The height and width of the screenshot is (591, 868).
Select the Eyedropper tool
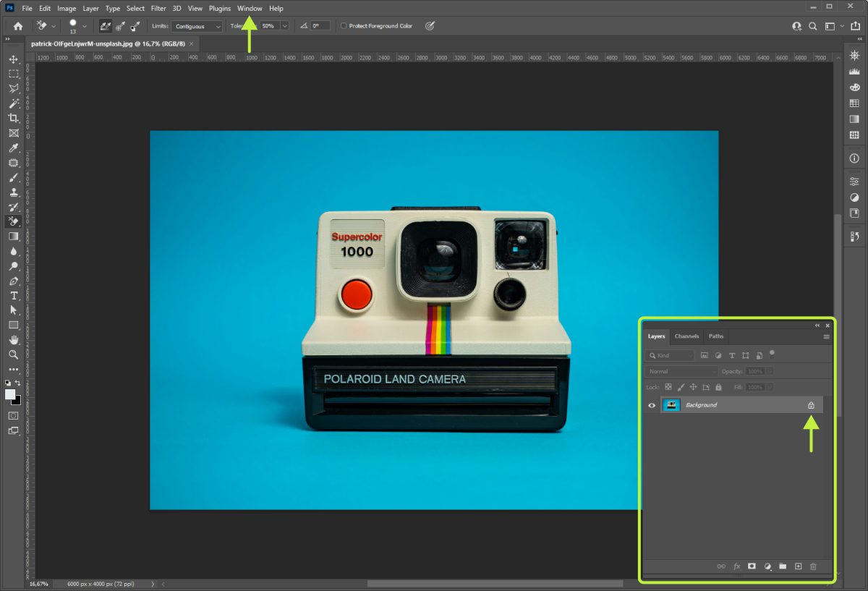[x=13, y=148]
